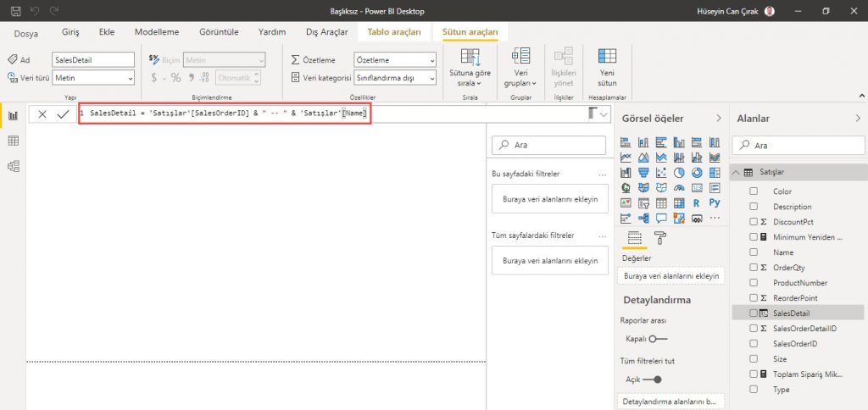Switch to the Ekle tab

(106, 32)
